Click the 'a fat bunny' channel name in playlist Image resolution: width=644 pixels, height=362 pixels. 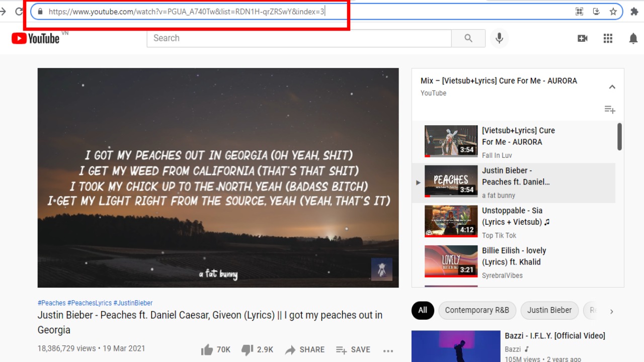(x=499, y=196)
